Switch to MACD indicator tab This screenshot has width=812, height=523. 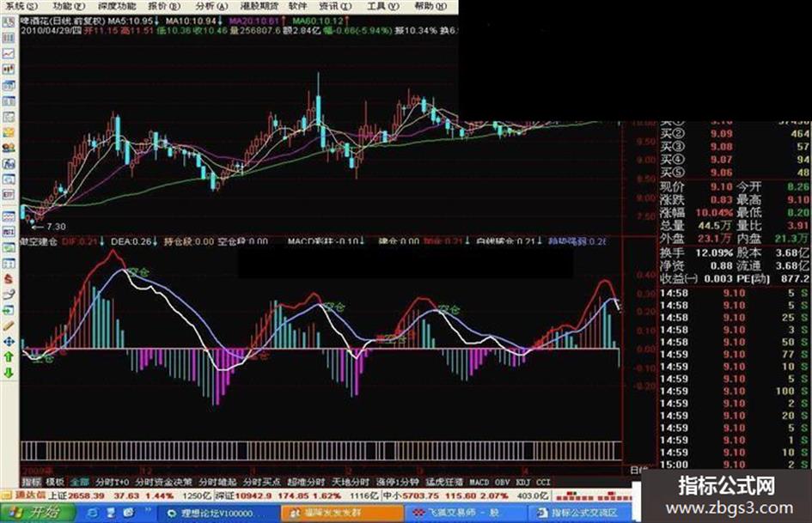coord(479,482)
